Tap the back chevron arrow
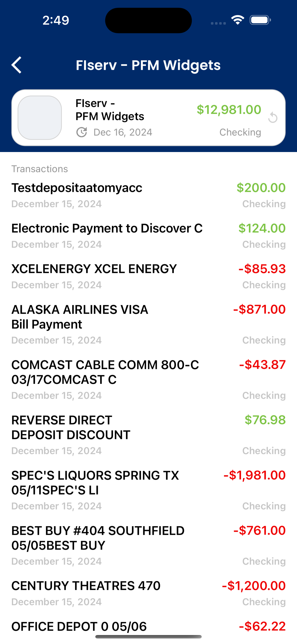Screen dimensions: 297x644 [x=17, y=65]
